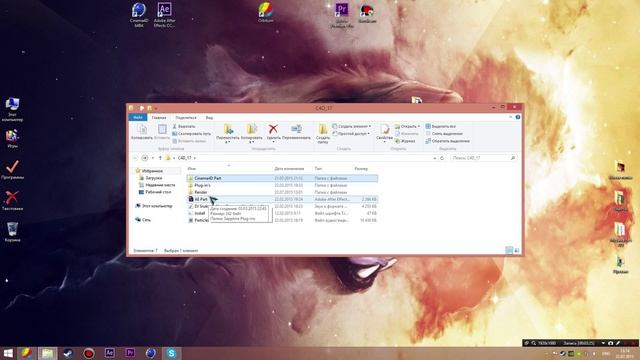
Task: Switch to the Главная (Home) ribbon tab
Action: [159, 118]
